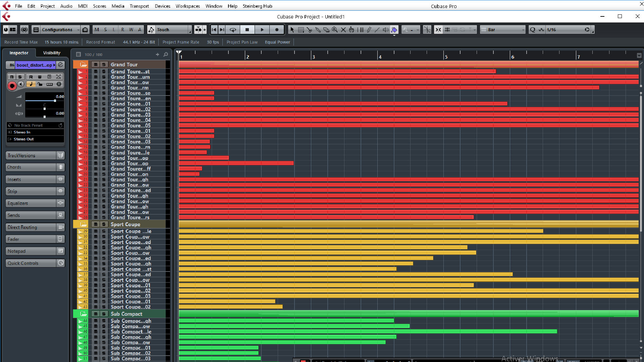Toggle Mute on Sport Coupe track group
Screen dimensions: 644x362
click(96, 224)
